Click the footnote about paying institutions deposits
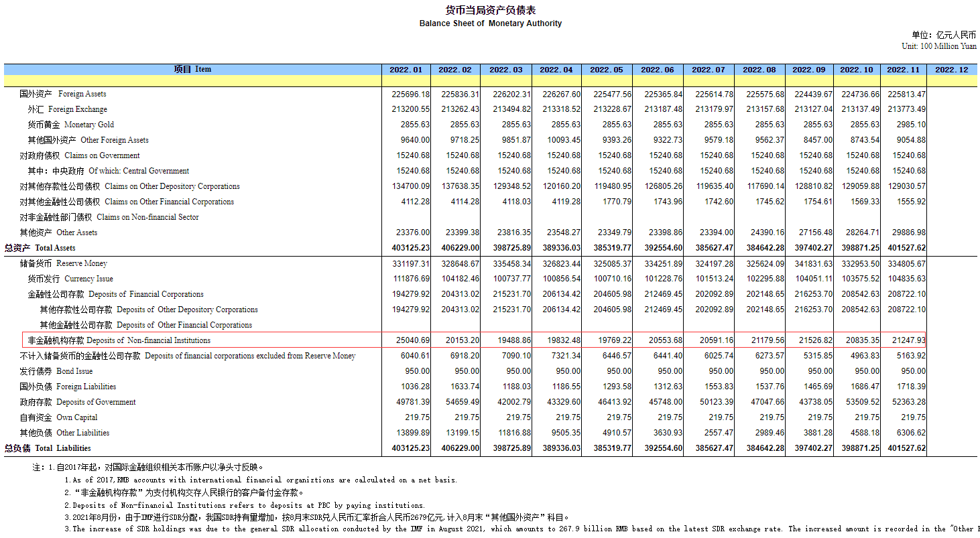The height and width of the screenshot is (538, 980). (245, 505)
